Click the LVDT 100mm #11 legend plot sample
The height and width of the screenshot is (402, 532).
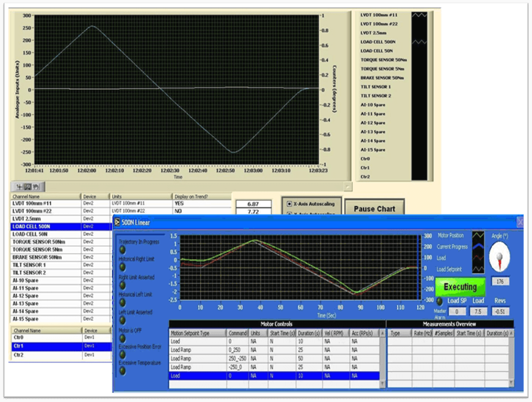(x=419, y=15)
